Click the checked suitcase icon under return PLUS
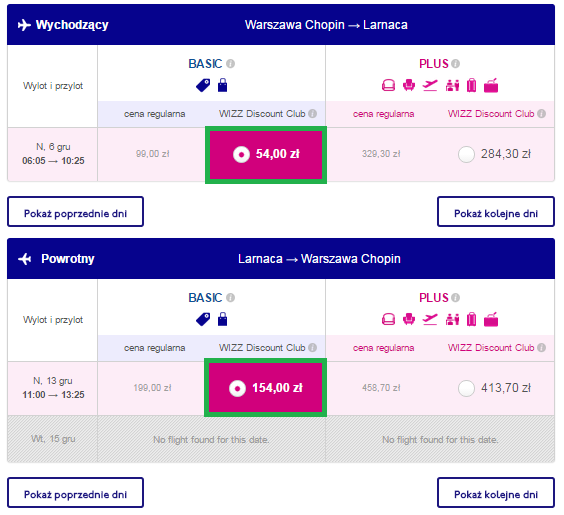The height and width of the screenshot is (515, 564). 472,319
